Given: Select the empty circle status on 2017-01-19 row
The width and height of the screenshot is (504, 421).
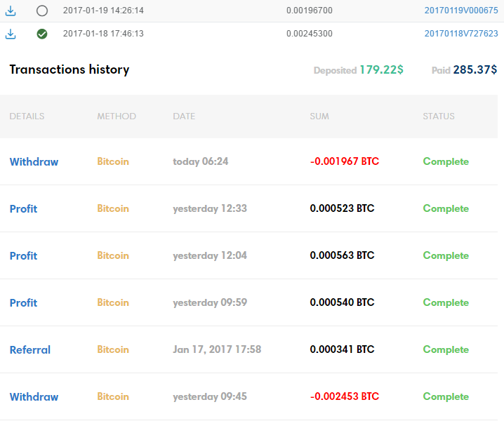Looking at the screenshot, I should pyautogui.click(x=42, y=11).
